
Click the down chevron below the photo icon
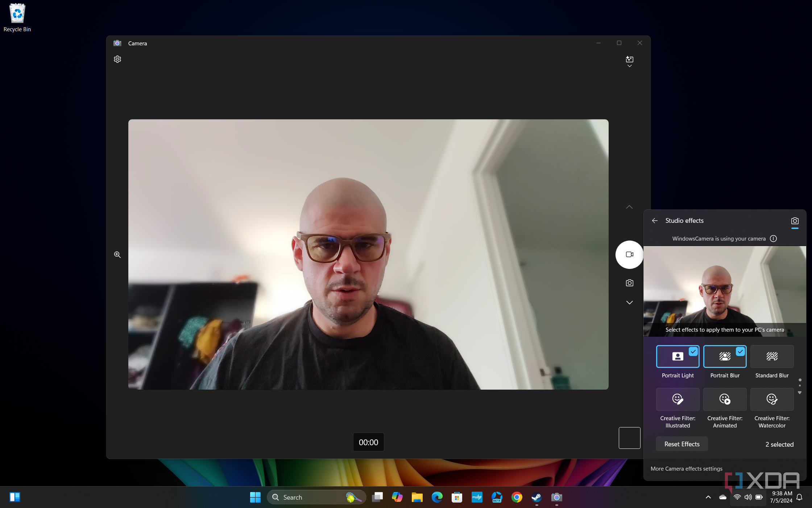coord(630,302)
